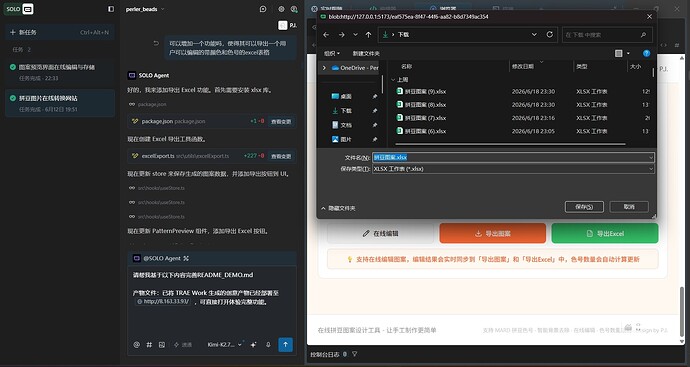Open the settings gear icon
Image resolution: width=690 pixels, height=367 pixels.
281,9
